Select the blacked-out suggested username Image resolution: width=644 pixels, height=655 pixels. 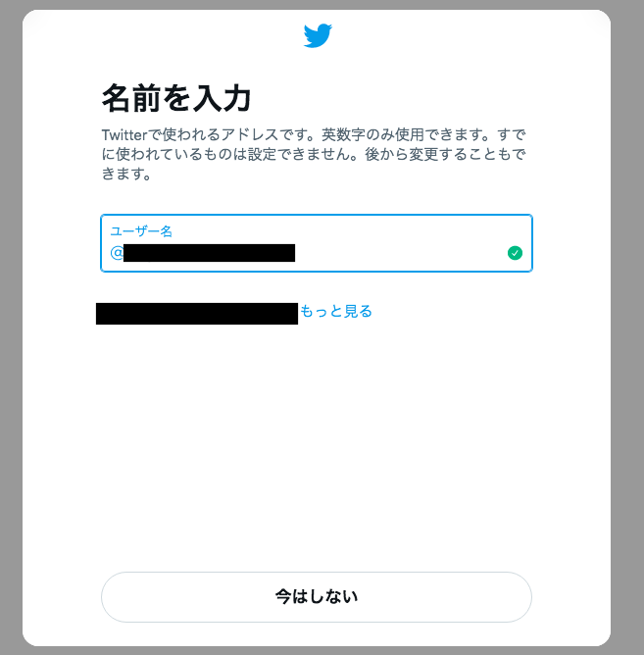(x=197, y=314)
